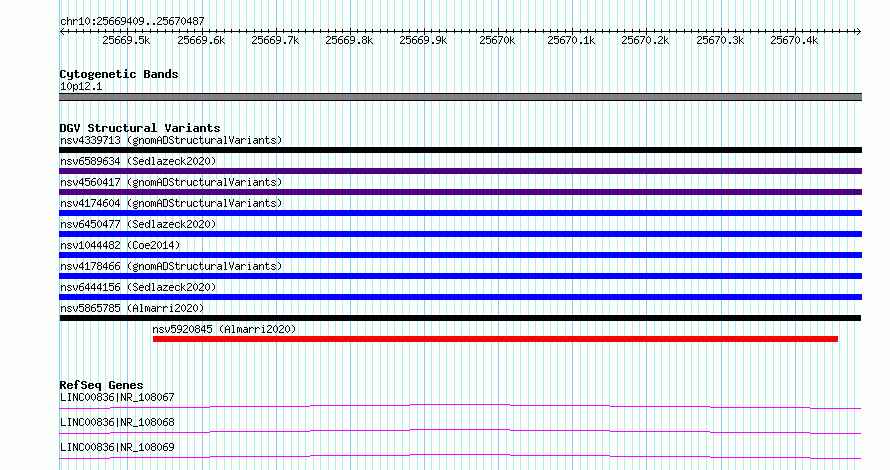Image resolution: width=890 pixels, height=470 pixels.
Task: Click the 25670k ruler tick label
Action: (x=497, y=40)
